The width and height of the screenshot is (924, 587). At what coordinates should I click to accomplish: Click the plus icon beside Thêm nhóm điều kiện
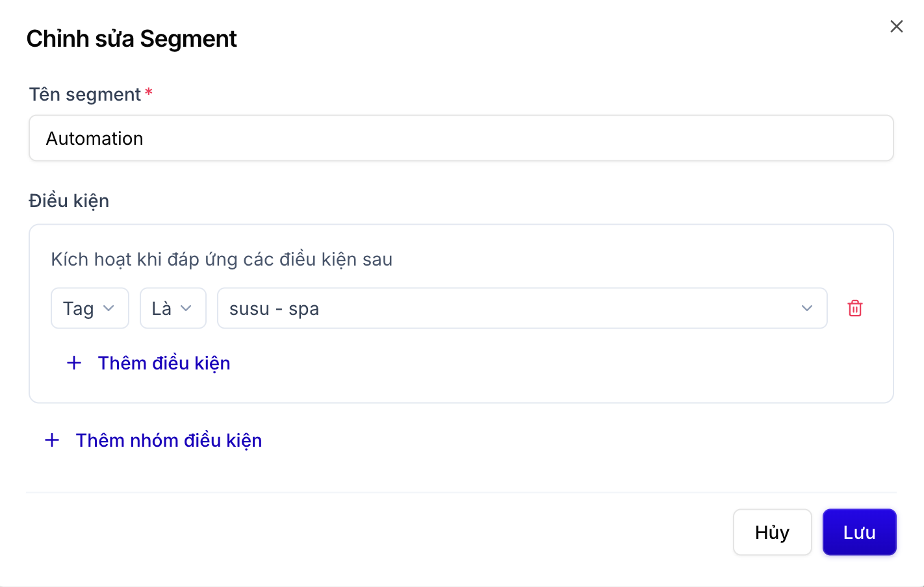(x=52, y=440)
